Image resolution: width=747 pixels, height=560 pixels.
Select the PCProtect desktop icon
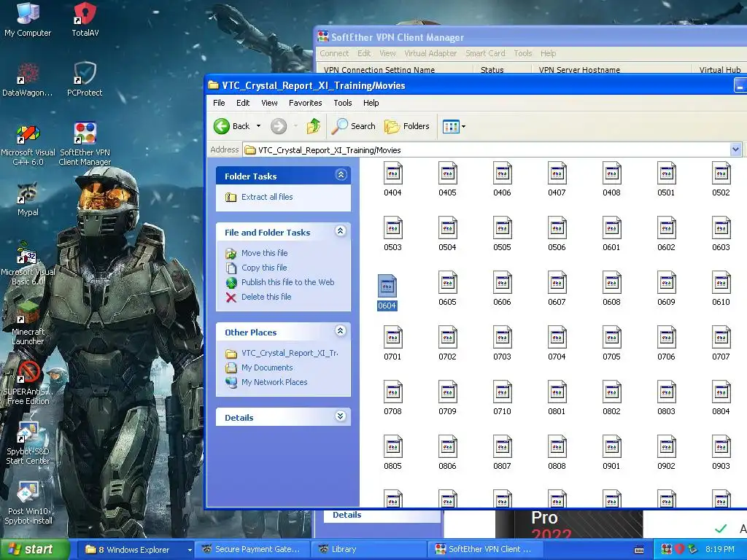coord(85,79)
